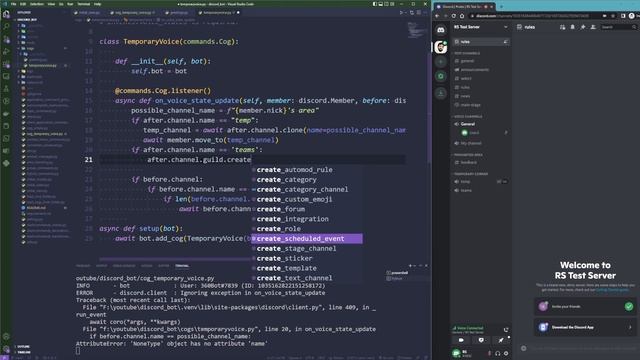Click Add a Server plus icon in Discord
The height and width of the screenshot is (360, 640).
tap(441, 62)
